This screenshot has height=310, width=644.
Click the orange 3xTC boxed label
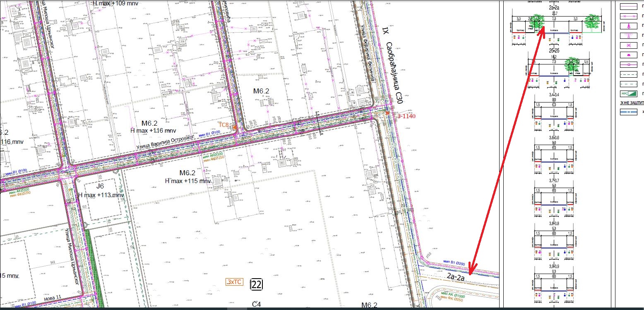click(234, 282)
